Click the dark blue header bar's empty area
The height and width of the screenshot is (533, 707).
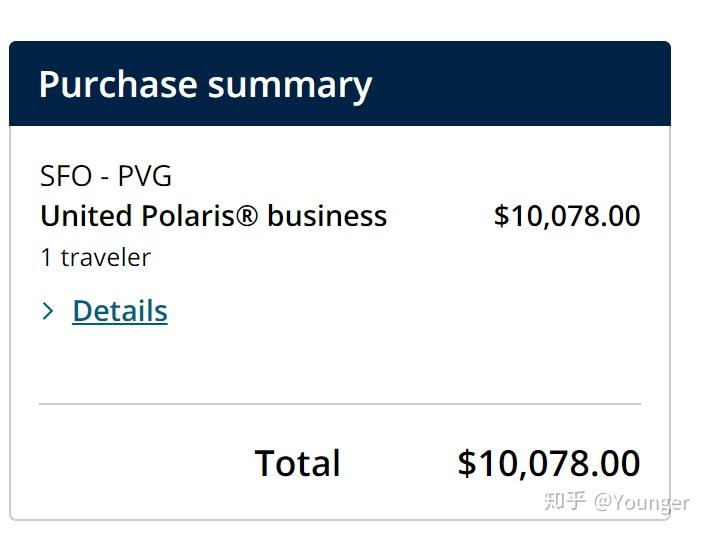[530, 84]
